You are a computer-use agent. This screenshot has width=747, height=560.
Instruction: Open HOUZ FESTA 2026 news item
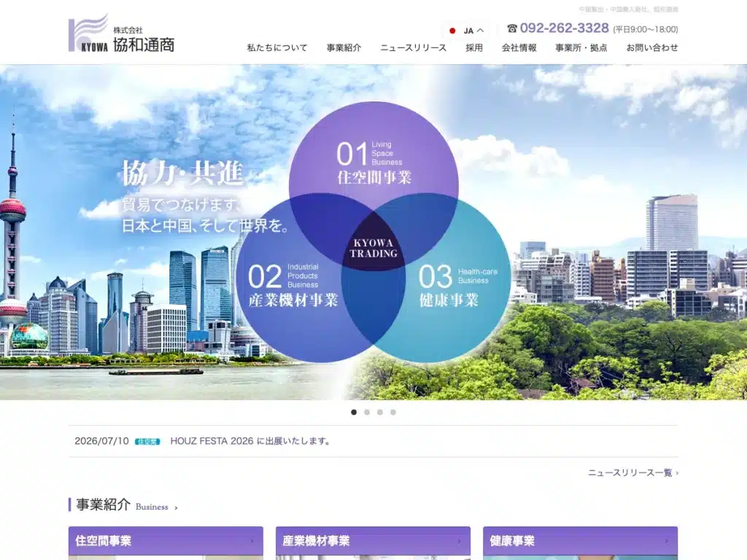pos(250,441)
